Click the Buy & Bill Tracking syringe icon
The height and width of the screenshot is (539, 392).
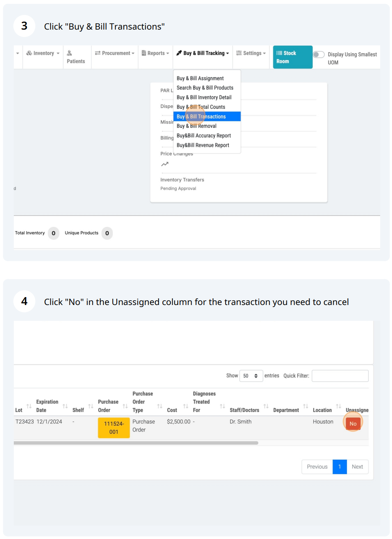coord(179,53)
